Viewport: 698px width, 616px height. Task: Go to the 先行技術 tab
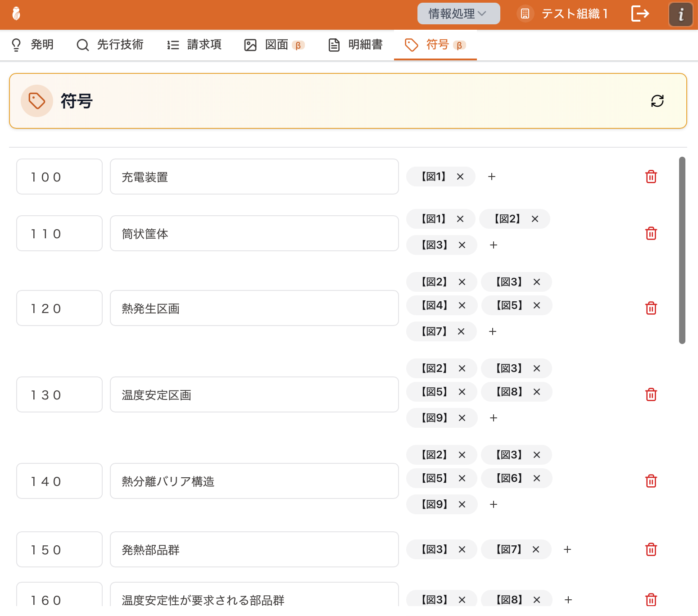(110, 45)
